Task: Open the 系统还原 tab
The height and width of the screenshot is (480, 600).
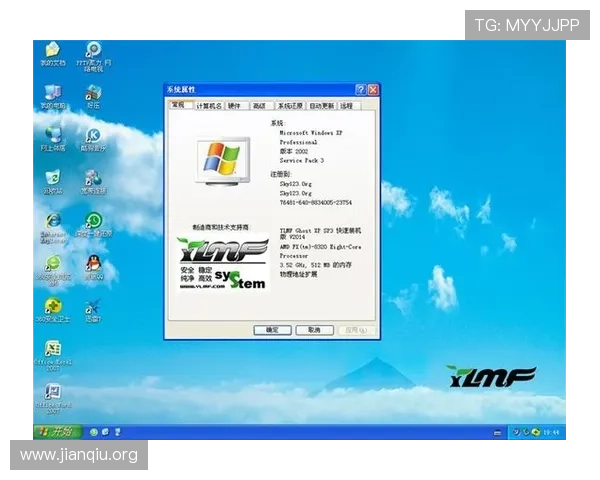Action: pyautogui.click(x=290, y=105)
